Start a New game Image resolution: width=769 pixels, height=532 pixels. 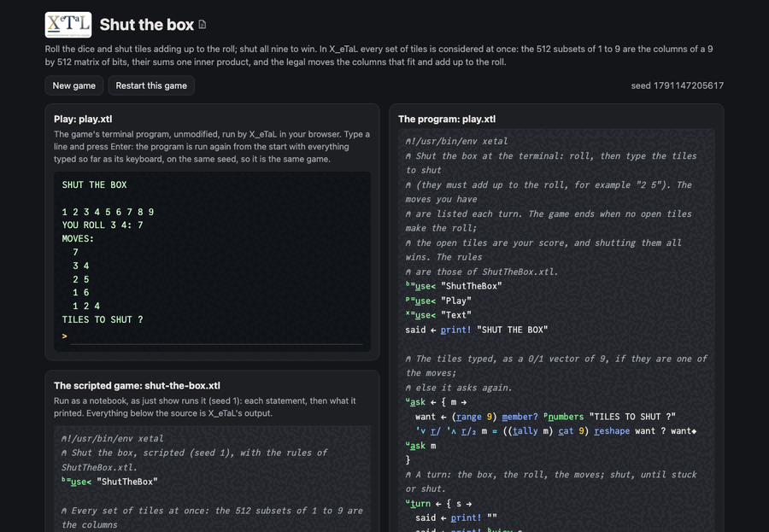pos(74,85)
